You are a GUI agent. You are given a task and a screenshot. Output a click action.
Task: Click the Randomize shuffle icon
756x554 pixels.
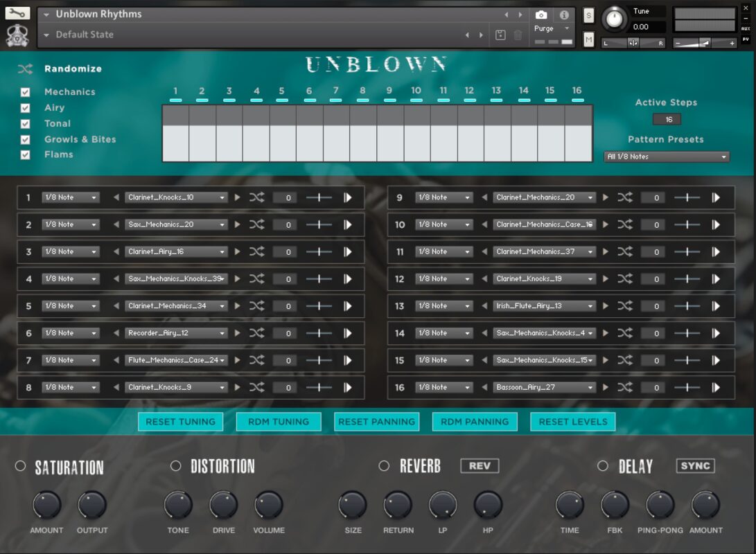(25, 69)
